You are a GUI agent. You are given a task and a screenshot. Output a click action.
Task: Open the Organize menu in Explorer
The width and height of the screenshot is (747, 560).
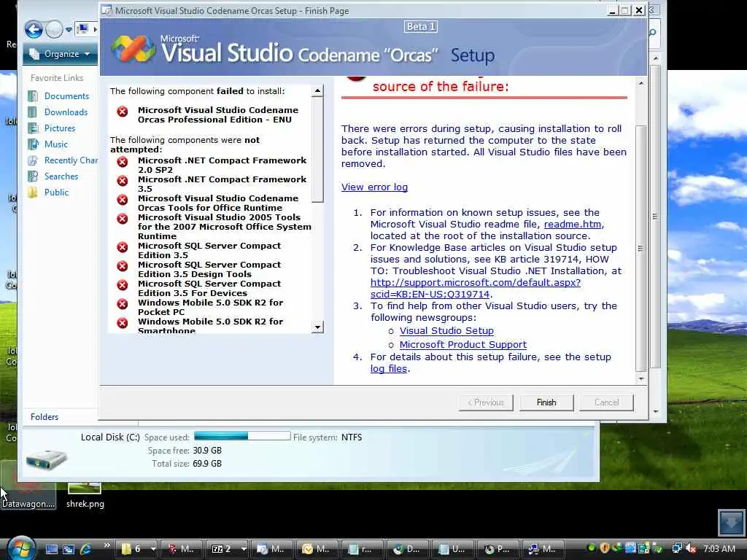(x=60, y=54)
